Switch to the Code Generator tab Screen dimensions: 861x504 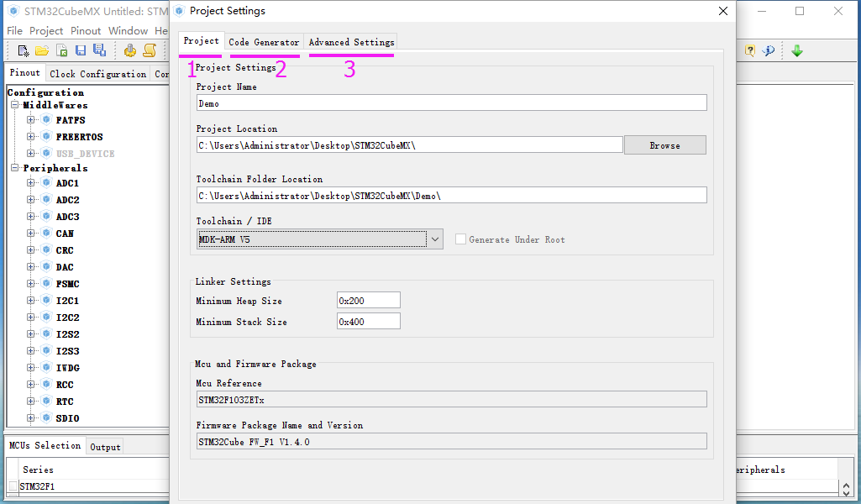[x=264, y=42]
